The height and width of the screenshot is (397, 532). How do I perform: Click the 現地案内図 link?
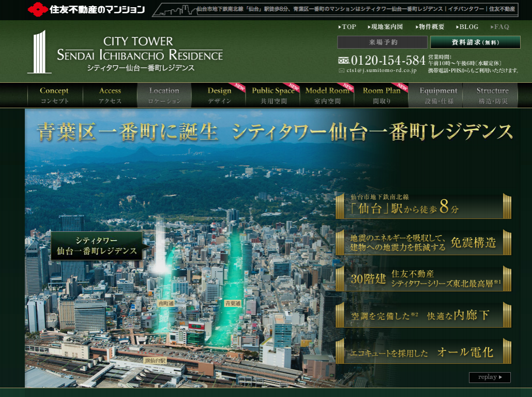click(x=386, y=27)
